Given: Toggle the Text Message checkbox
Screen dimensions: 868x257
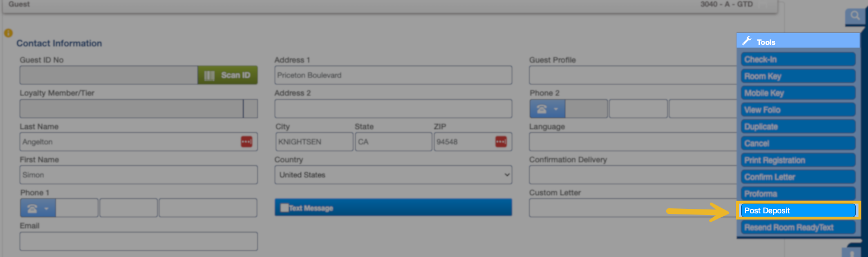Looking at the screenshot, I should point(284,208).
